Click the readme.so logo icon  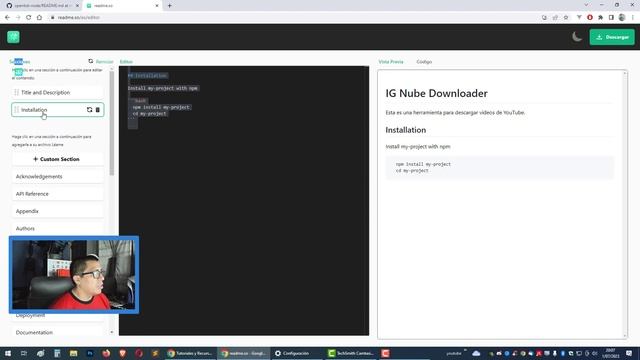(13, 37)
